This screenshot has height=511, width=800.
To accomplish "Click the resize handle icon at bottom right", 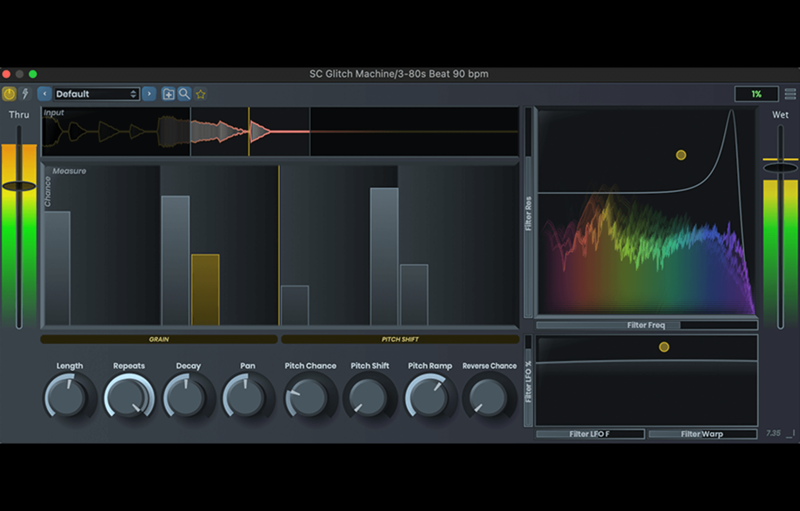I will (790, 433).
